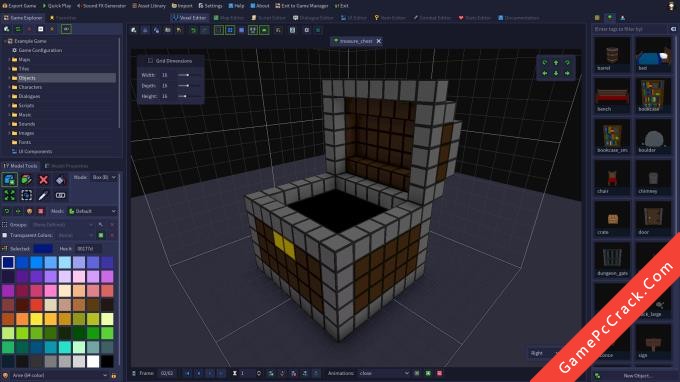Screen dimensions: 680x382
Task: Switch to the Voxel Editor tab
Action: point(189,18)
